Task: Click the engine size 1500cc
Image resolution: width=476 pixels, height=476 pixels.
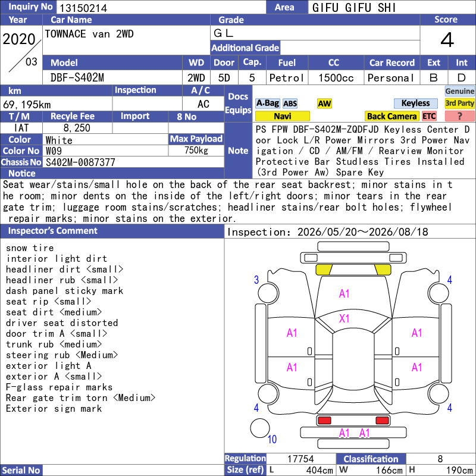Action: (x=336, y=78)
